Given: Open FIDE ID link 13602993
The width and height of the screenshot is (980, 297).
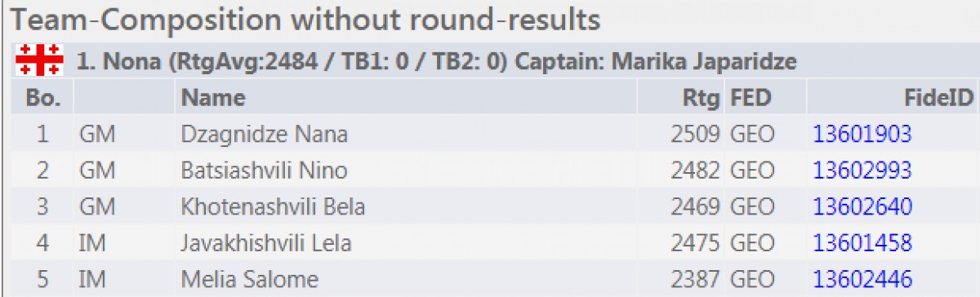Looking at the screenshot, I should coord(862,171).
